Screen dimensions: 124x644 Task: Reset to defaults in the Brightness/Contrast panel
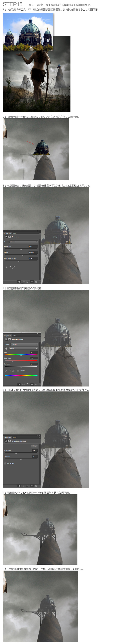[27, 486]
